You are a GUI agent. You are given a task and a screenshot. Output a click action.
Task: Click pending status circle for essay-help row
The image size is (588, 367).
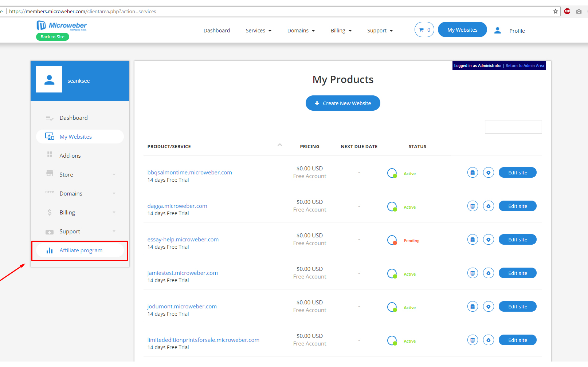click(392, 240)
